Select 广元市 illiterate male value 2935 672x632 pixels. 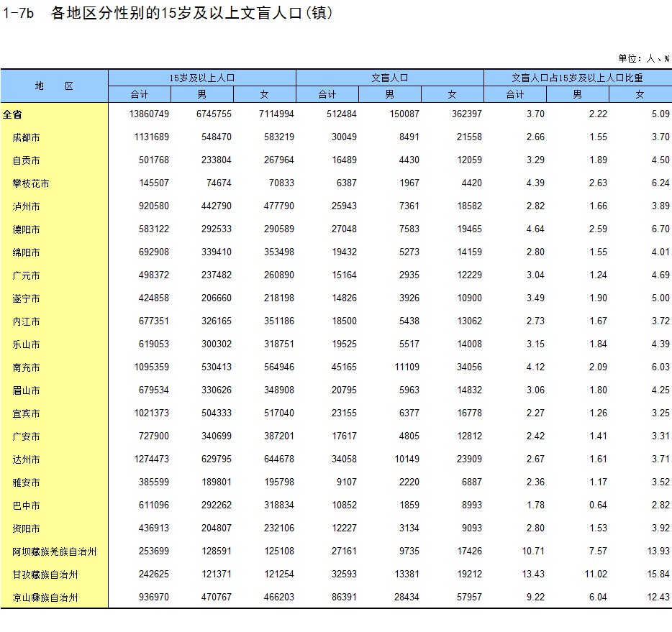(409, 275)
